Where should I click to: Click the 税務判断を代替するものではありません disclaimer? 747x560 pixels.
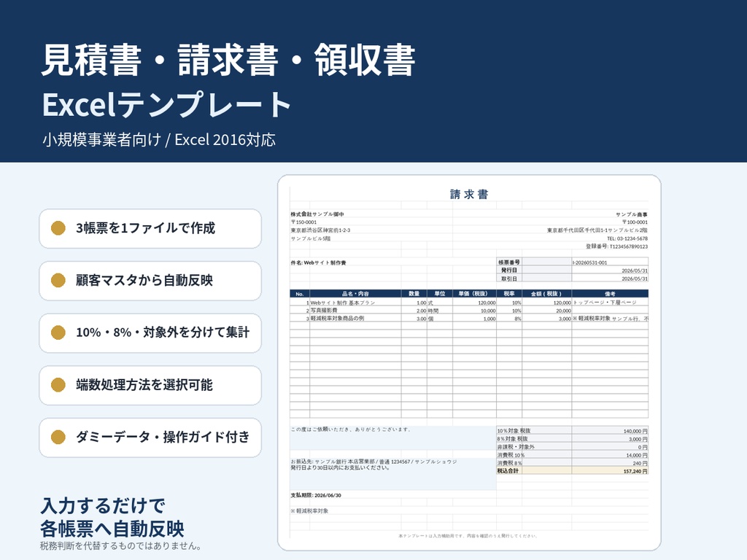pyautogui.click(x=121, y=545)
